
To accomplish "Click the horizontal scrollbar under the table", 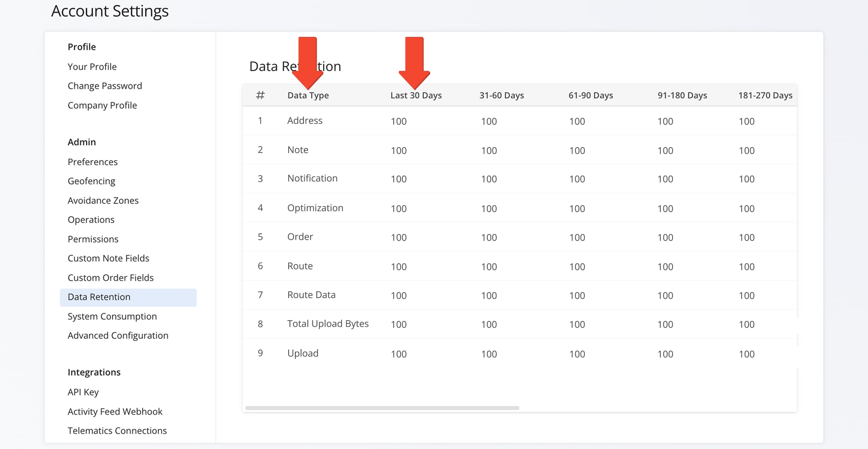I will pos(382,408).
